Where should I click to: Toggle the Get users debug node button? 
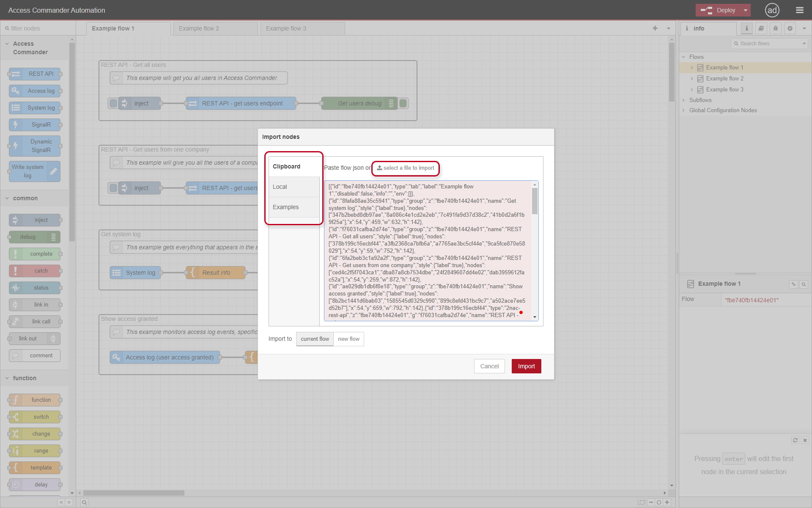click(403, 103)
